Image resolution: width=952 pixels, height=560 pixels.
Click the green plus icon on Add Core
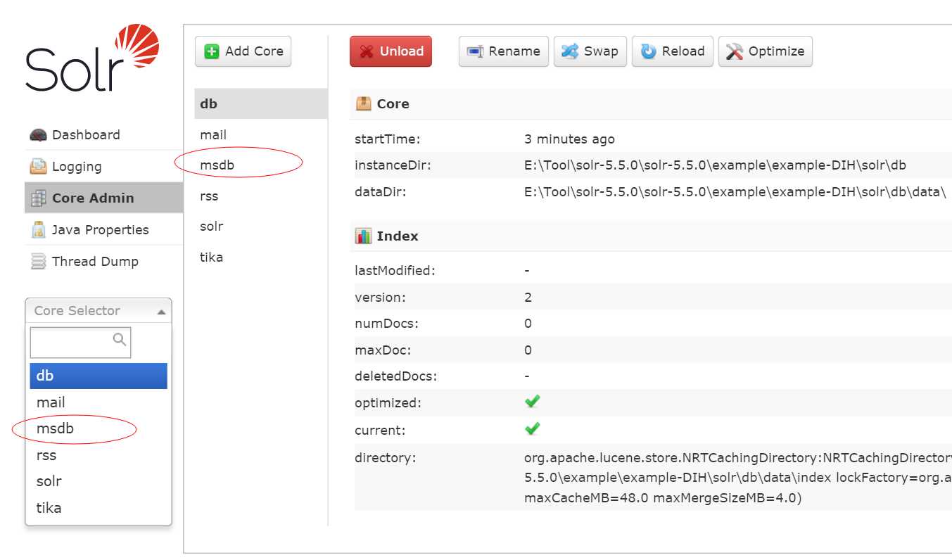212,51
